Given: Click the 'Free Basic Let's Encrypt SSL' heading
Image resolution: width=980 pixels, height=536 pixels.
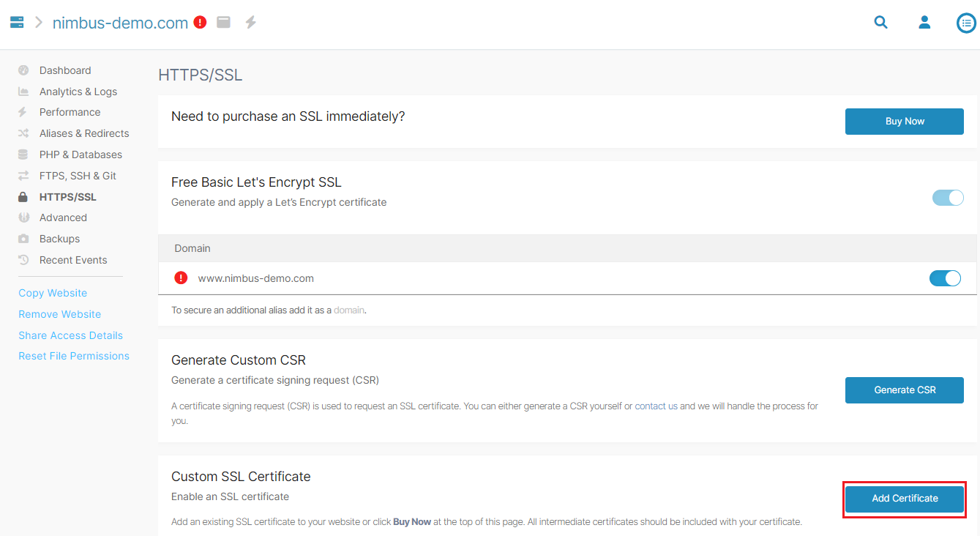Looking at the screenshot, I should [256, 182].
